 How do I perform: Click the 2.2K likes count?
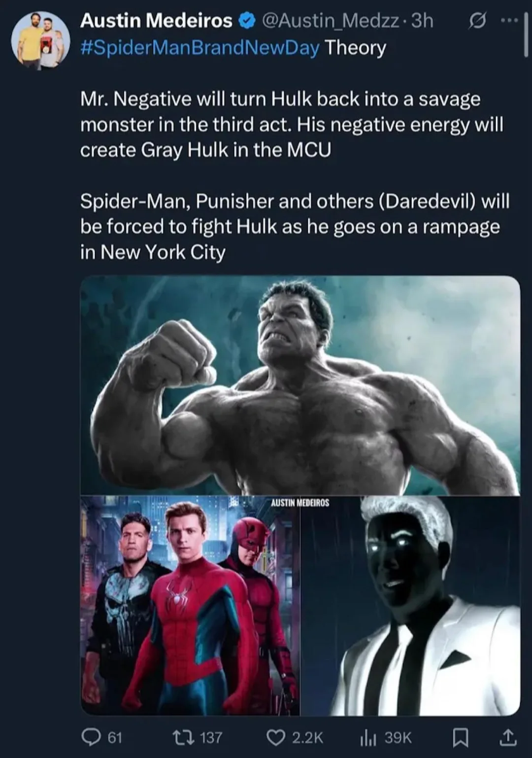[x=307, y=737]
